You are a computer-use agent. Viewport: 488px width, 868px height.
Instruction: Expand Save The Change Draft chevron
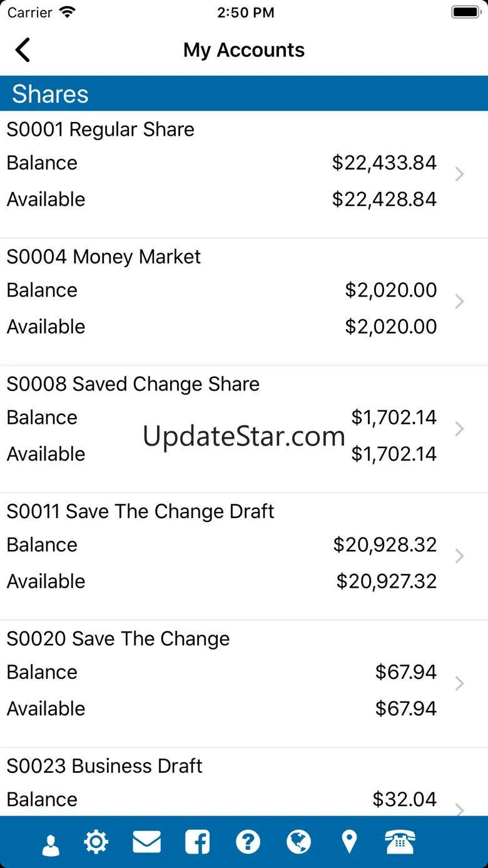coord(459,556)
